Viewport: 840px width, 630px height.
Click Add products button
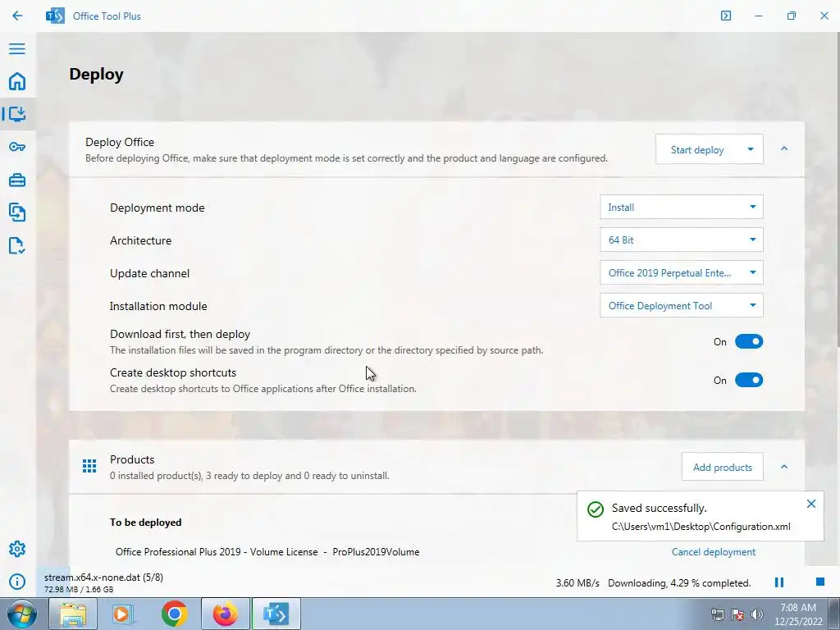tap(722, 467)
